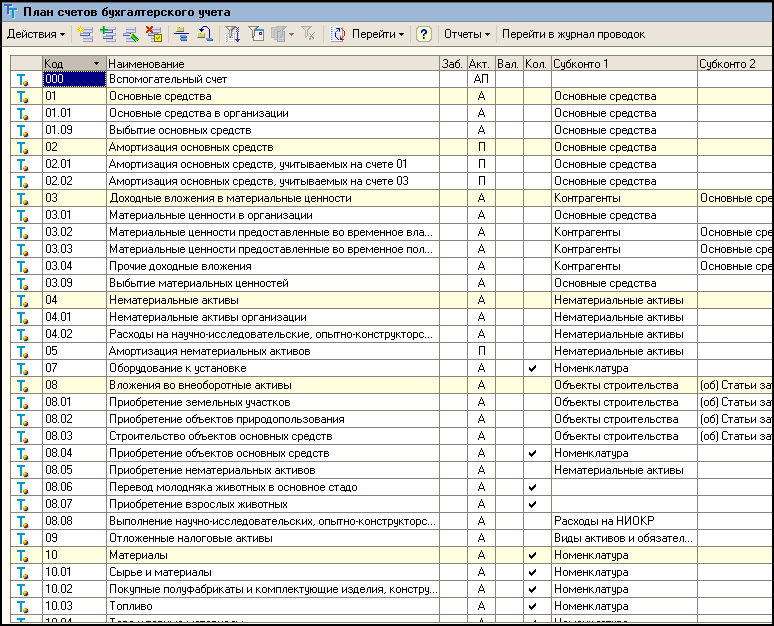
Task: Click the Set deletion mark (red X) icon
Action: (x=154, y=34)
